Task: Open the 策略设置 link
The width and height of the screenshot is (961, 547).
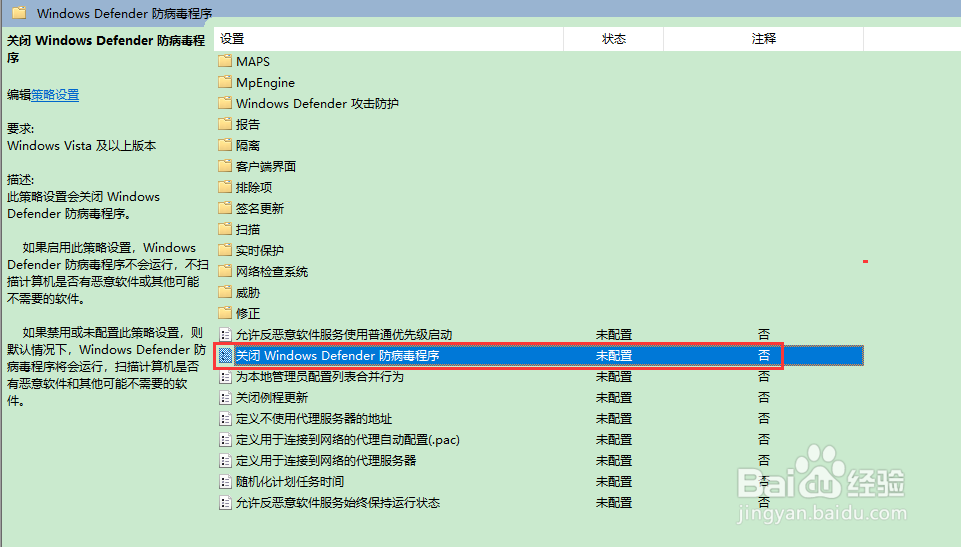Action: 55,95
